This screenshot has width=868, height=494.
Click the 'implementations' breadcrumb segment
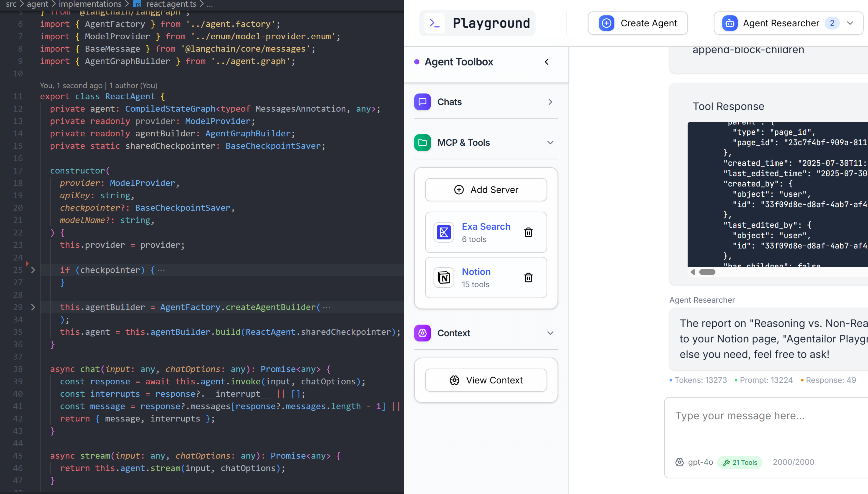[90, 4]
